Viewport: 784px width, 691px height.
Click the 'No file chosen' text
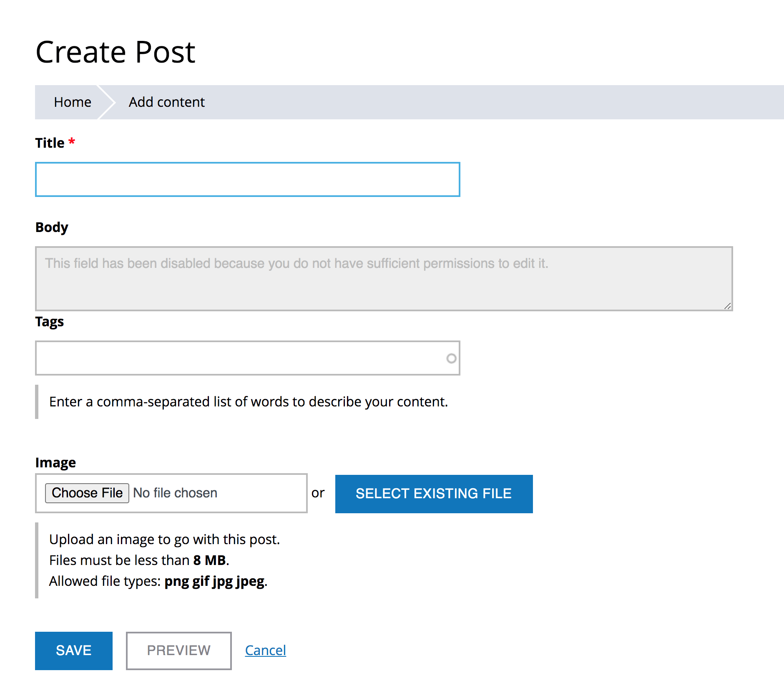[x=175, y=493]
